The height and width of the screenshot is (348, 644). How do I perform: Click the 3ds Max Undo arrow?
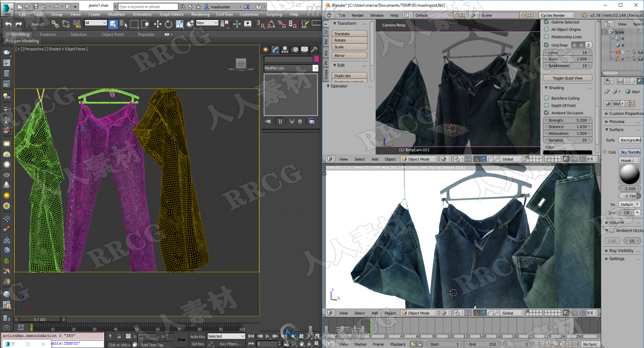pos(8,24)
